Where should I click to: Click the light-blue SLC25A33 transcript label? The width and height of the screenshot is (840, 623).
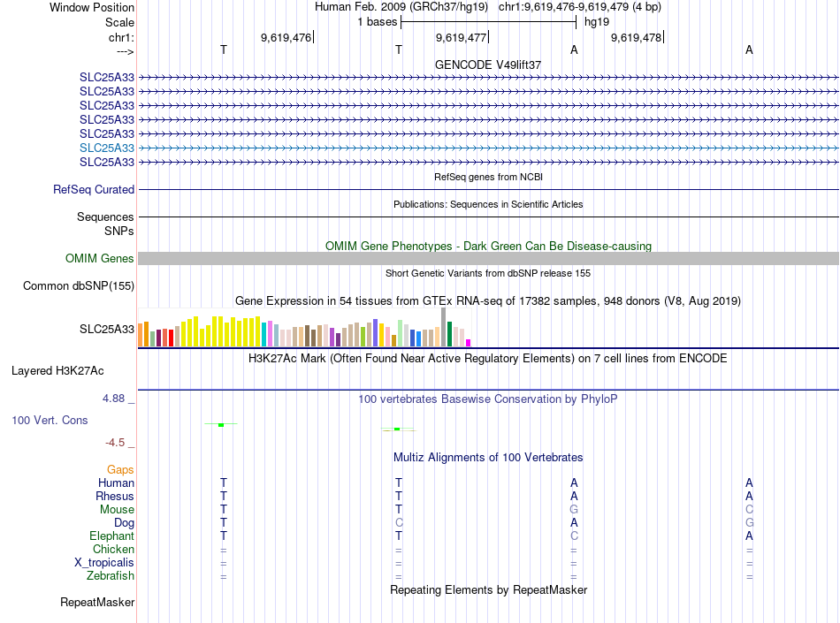[107, 148]
